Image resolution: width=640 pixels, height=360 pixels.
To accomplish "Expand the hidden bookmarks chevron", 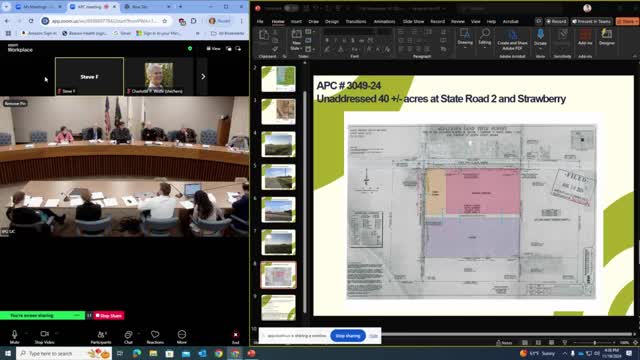I will (198, 33).
